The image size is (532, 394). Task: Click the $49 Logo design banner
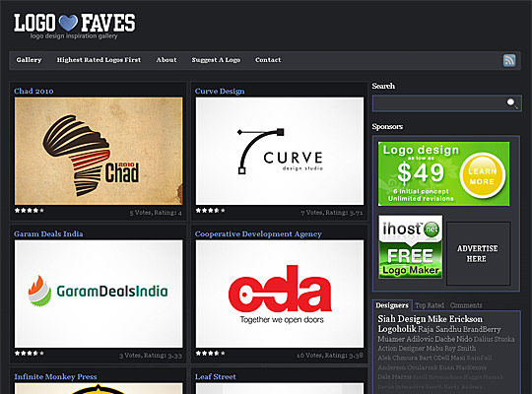point(443,173)
